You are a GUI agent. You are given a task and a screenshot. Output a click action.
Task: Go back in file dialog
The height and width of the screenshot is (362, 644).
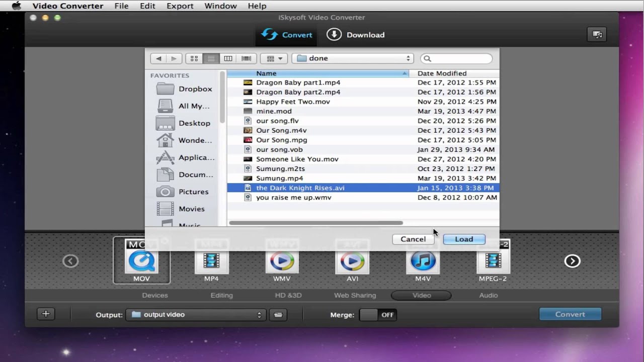click(x=158, y=58)
